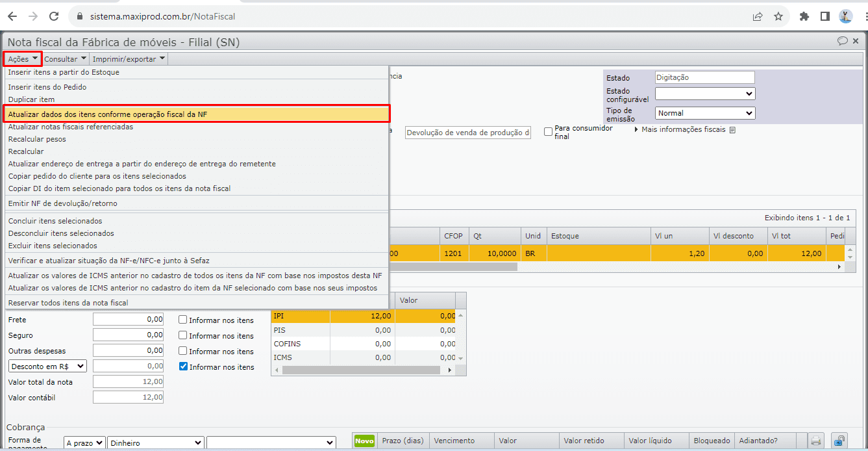Open the Mais informações fiscais notes icon
This screenshot has height=451, width=868.
point(732,130)
